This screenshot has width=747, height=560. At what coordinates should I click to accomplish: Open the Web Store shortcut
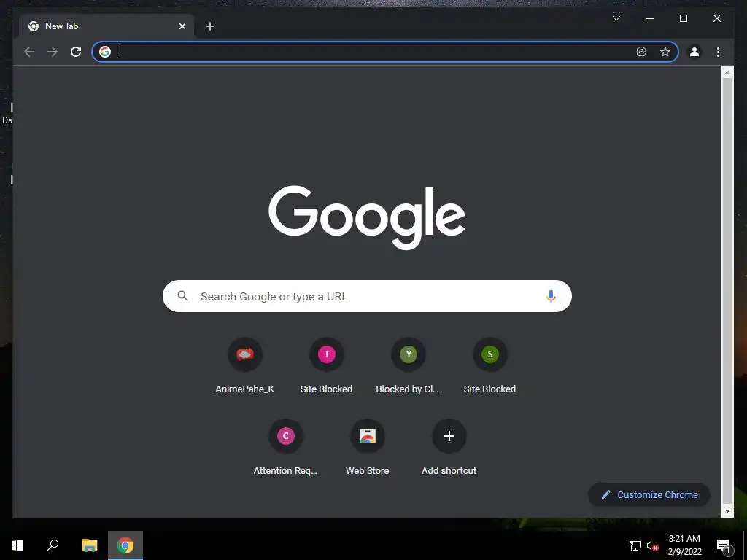tap(368, 448)
